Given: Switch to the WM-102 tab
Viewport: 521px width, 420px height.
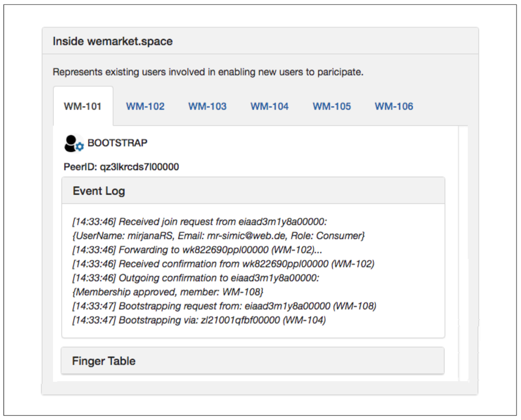Looking at the screenshot, I should point(145,106).
